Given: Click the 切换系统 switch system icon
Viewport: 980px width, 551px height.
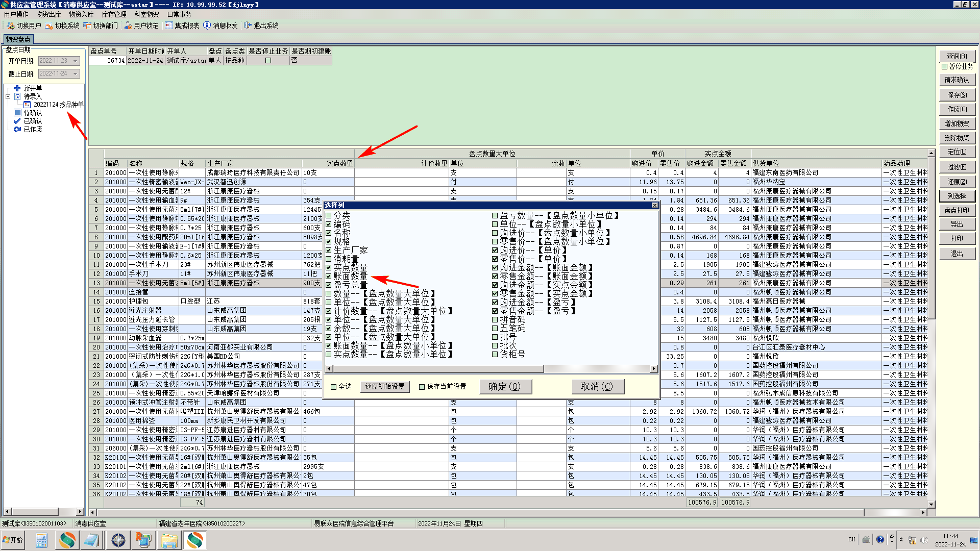Looking at the screenshot, I should tap(49, 26).
